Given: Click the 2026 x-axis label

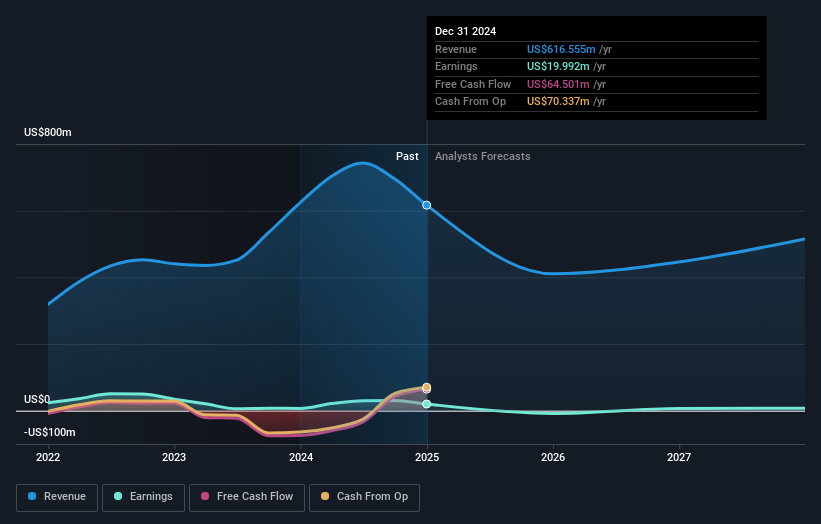Looking at the screenshot, I should pos(553,457).
